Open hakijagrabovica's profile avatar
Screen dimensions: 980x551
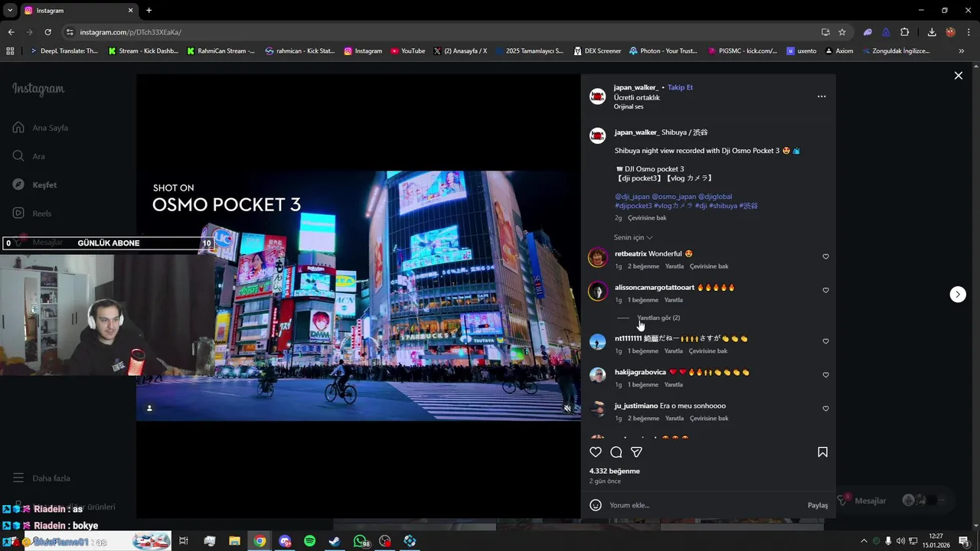(x=597, y=375)
